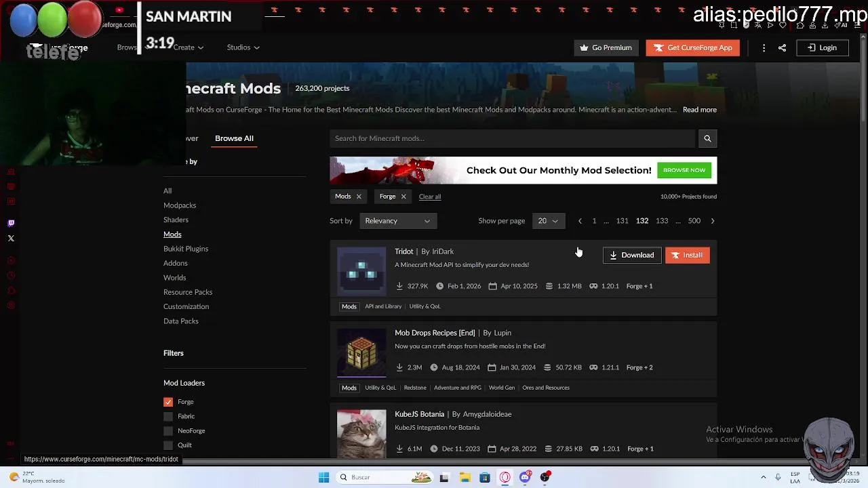Open Show per page 20 dropdown

[548, 221]
